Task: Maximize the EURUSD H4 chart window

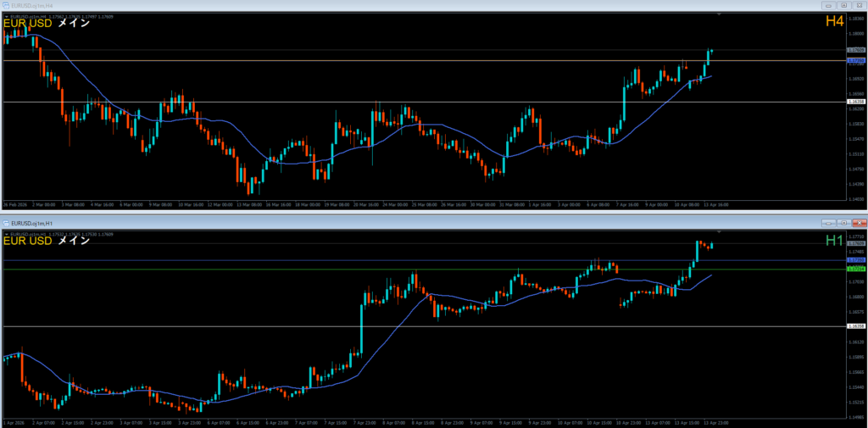Action: pos(843,5)
